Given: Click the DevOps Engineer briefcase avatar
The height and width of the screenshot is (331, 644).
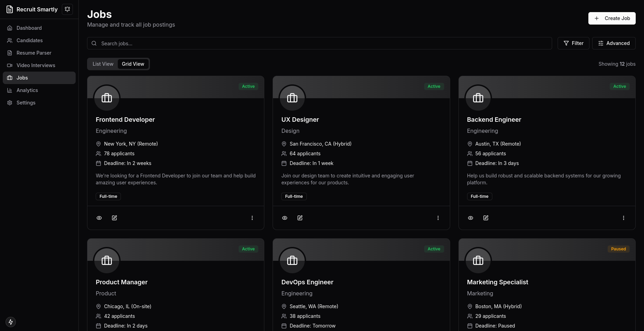Looking at the screenshot, I should [292, 260].
